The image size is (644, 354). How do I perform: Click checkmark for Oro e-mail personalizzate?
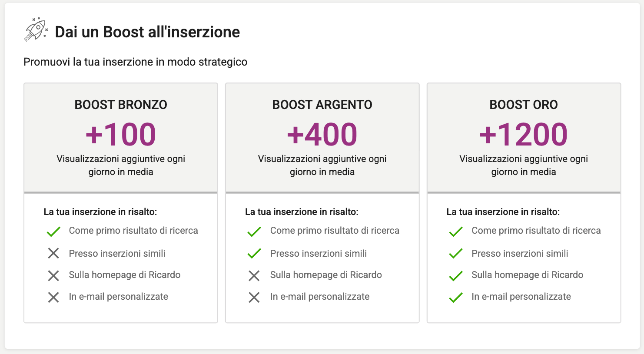(x=456, y=297)
